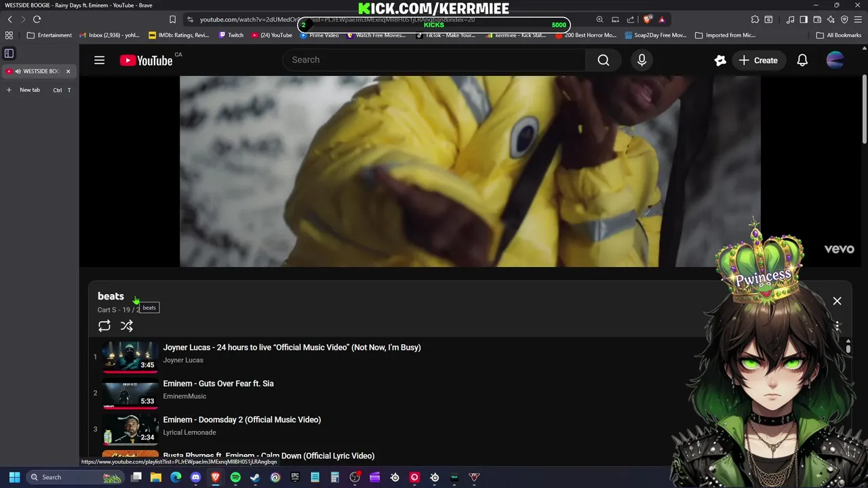The width and height of the screenshot is (868, 488).
Task: Open Epic Games from the taskbar
Action: coord(295,477)
